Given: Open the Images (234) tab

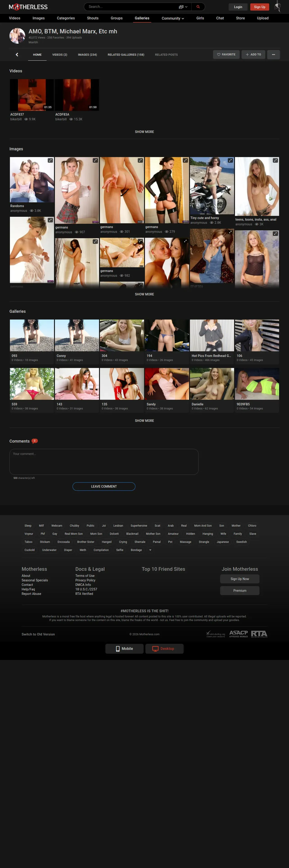Looking at the screenshot, I should pyautogui.click(x=88, y=55).
